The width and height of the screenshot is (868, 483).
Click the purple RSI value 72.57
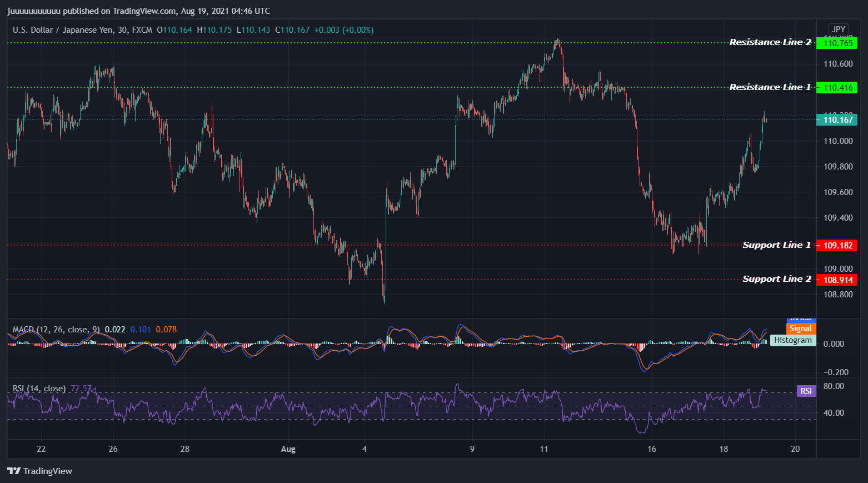79,389
